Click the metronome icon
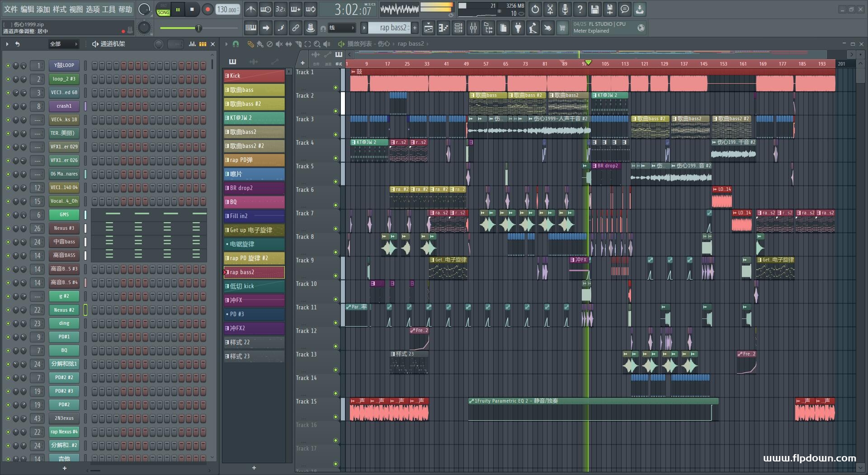Image resolution: width=868 pixels, height=475 pixels. click(x=250, y=9)
